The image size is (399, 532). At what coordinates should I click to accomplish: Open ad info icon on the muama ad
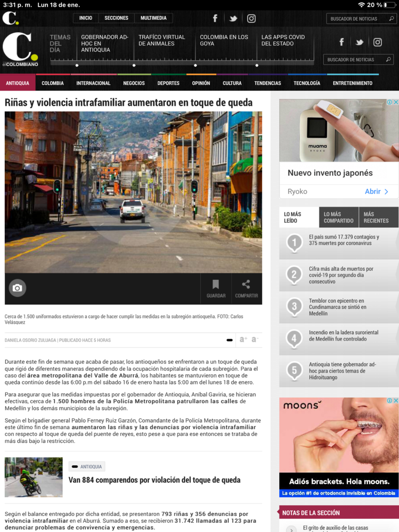389,102
